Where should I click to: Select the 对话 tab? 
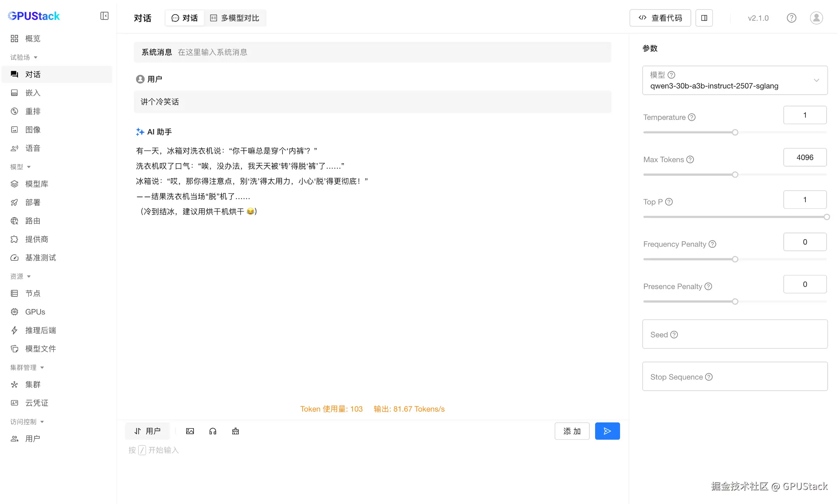pyautogui.click(x=185, y=18)
